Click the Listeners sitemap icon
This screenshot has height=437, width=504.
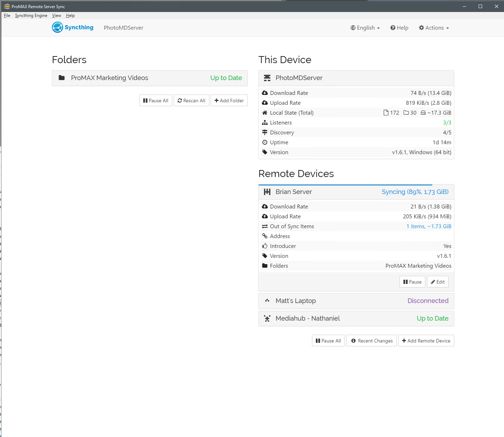[x=265, y=122]
